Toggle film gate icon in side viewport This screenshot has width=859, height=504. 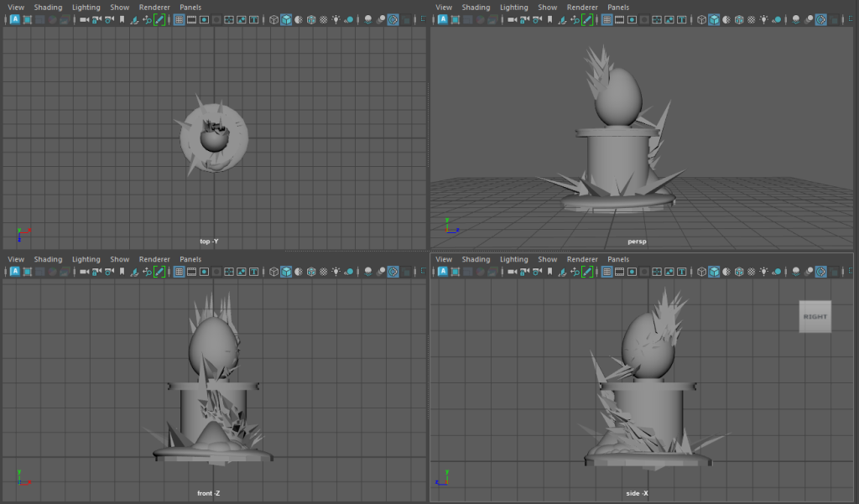coord(620,272)
